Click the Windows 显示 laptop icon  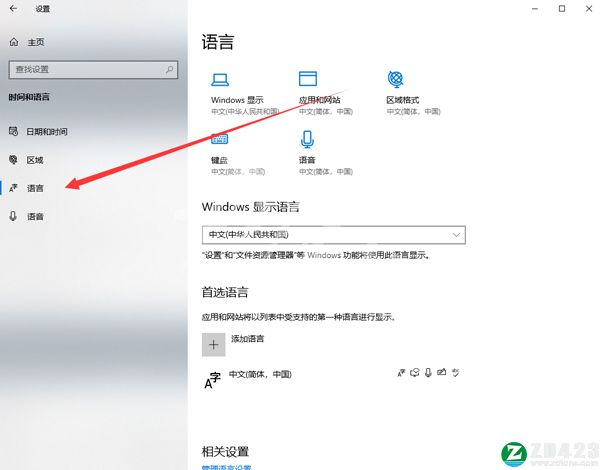click(x=220, y=80)
